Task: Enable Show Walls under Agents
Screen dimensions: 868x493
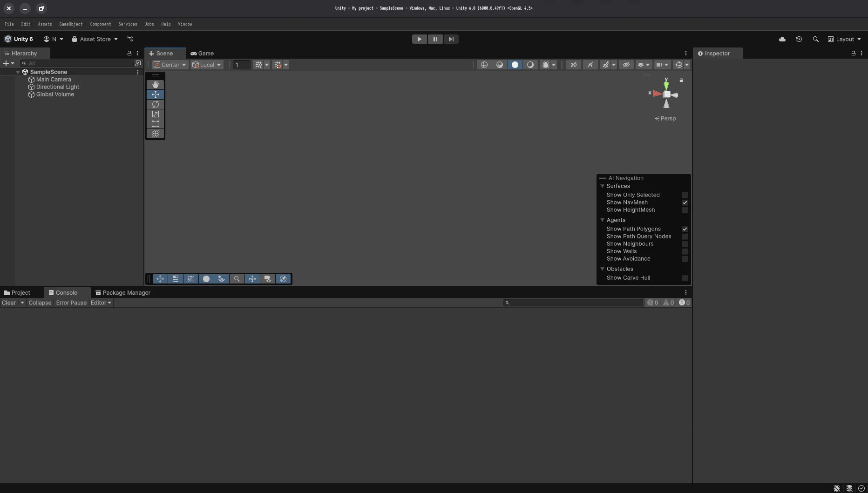Action: 685,251
